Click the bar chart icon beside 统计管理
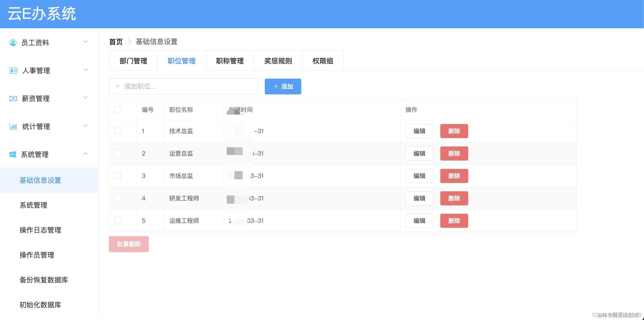 coord(13,127)
